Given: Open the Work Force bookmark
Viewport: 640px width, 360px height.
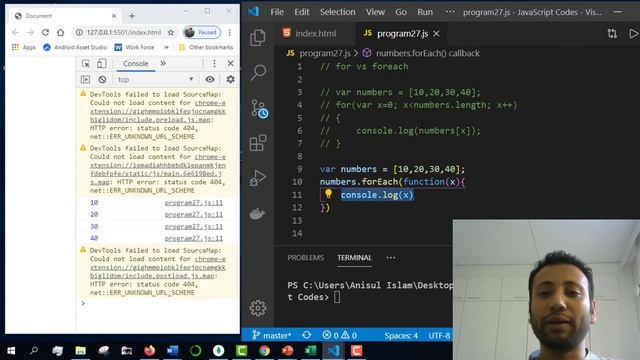Looking at the screenshot, I should point(134,47).
